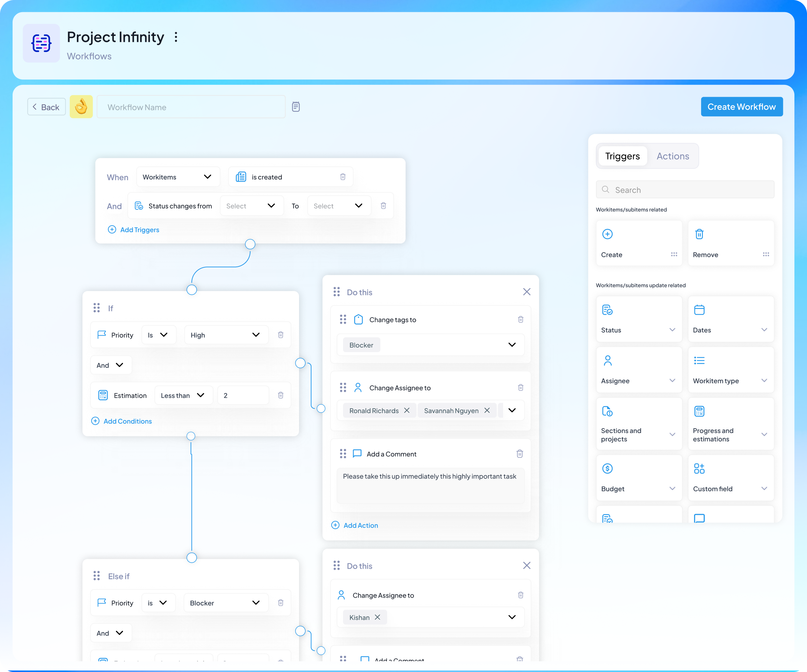Open the second And operator dropdown
The width and height of the screenshot is (807, 672).
(x=111, y=633)
